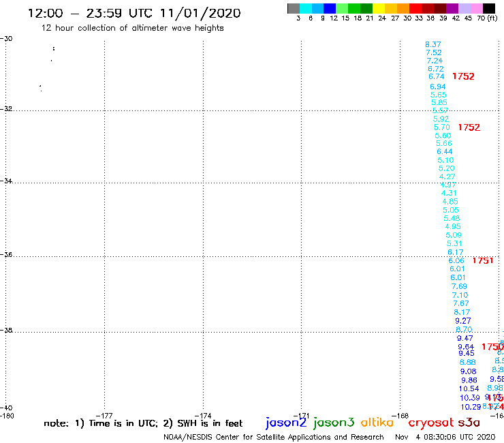Click the 6.72 wave height value
Image resolution: width=504 pixels, height=443 pixels.
click(x=435, y=69)
